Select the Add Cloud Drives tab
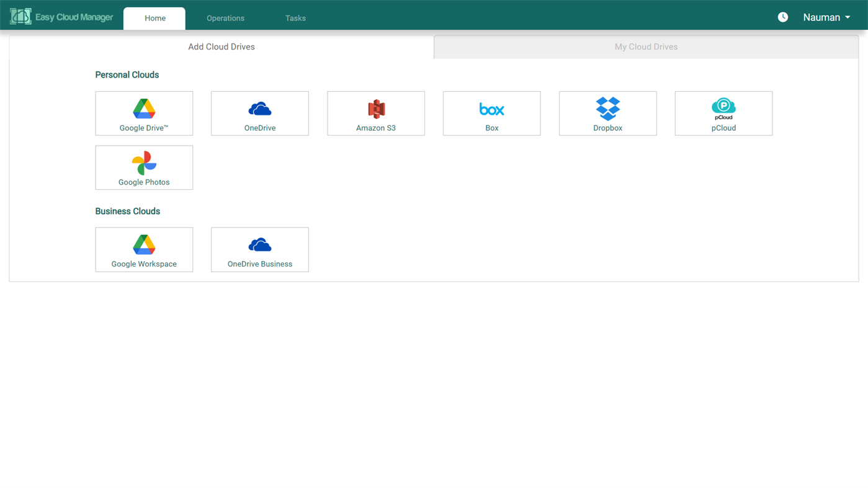This screenshot has height=488, width=868. [221, 47]
